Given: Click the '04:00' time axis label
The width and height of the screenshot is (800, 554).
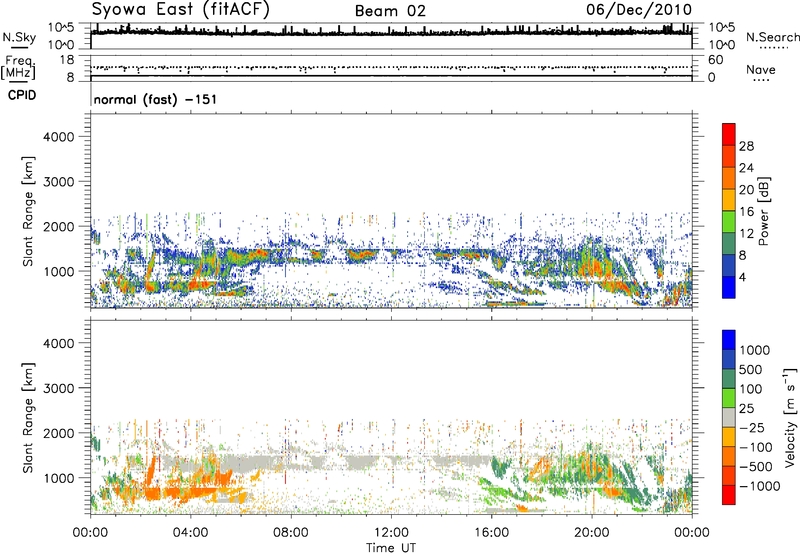Looking at the screenshot, I should click(190, 533).
